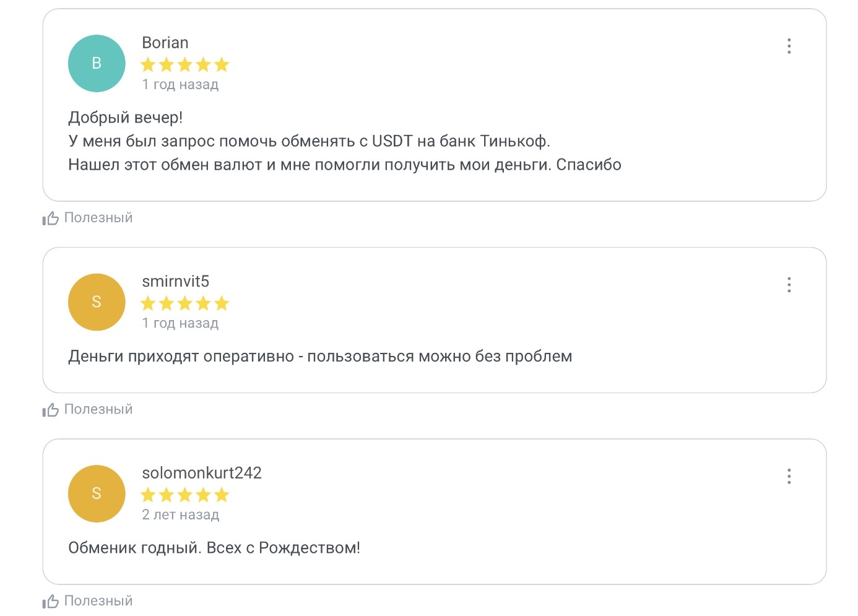
Task: Click the five-star rating on smirnvit5's review
Action: pos(184,303)
